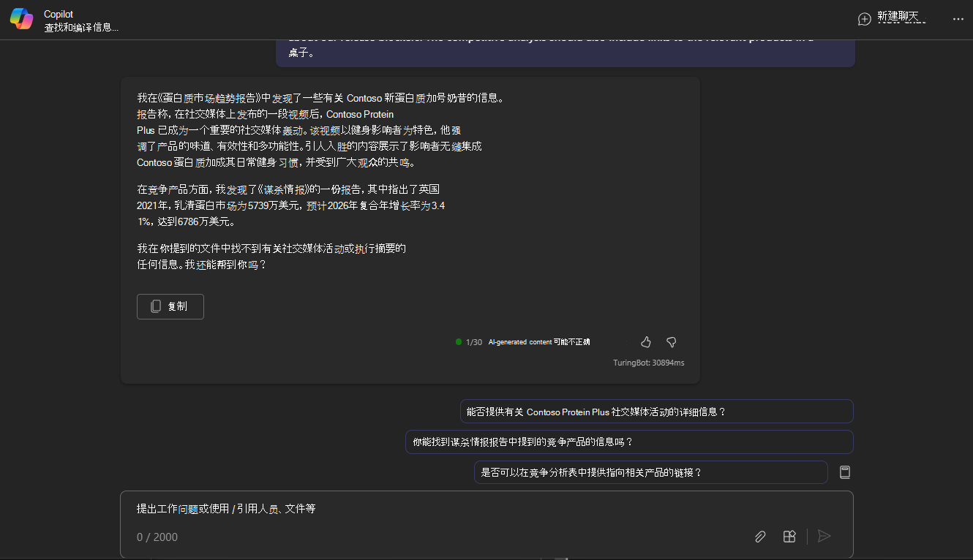Choose the suggestion about Contoso Protein Plus 社交媒体活动
The height and width of the screenshot is (560, 973).
657,412
